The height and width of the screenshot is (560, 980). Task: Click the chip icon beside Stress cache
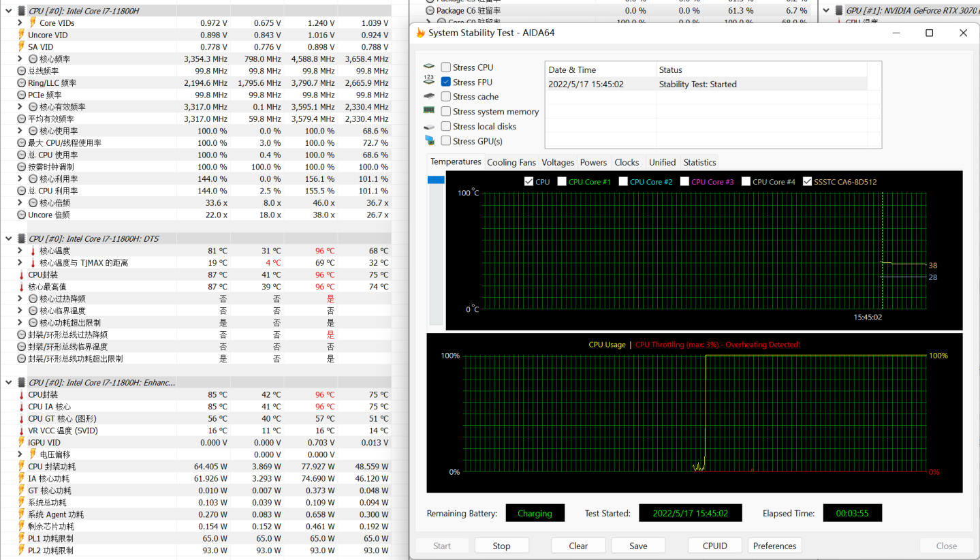(x=429, y=97)
